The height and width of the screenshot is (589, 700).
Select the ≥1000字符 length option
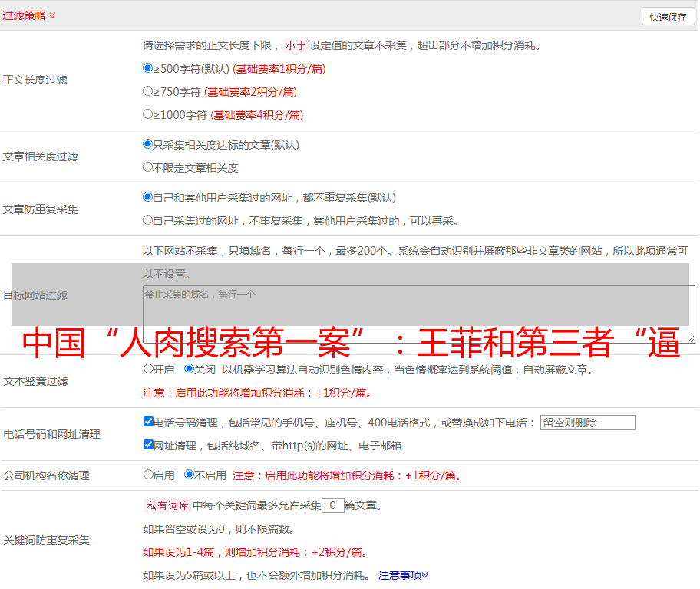148,114
